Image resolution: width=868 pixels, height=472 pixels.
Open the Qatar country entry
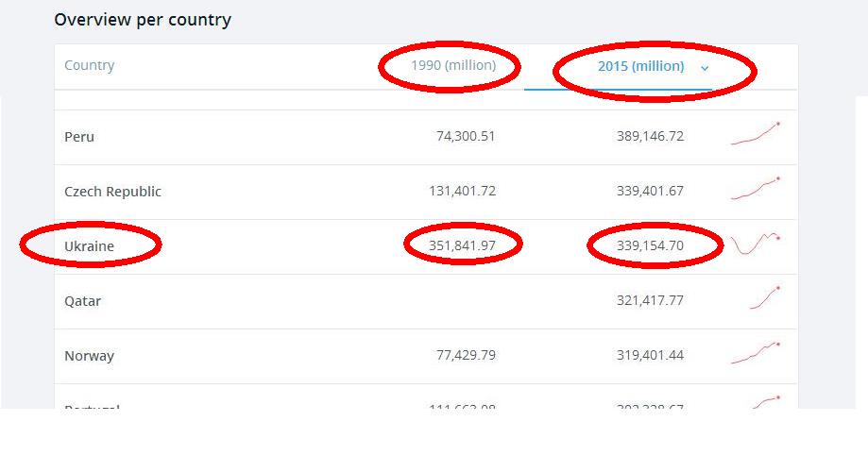tap(82, 301)
